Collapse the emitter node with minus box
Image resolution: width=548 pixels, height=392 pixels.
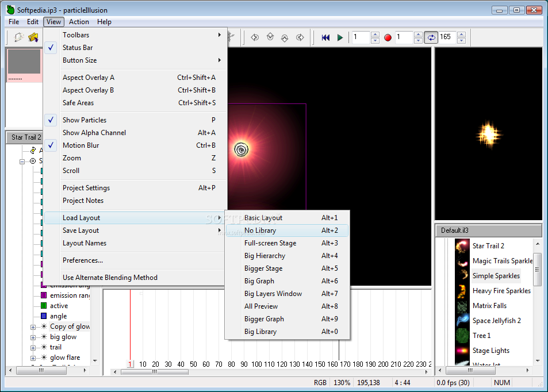click(x=22, y=162)
